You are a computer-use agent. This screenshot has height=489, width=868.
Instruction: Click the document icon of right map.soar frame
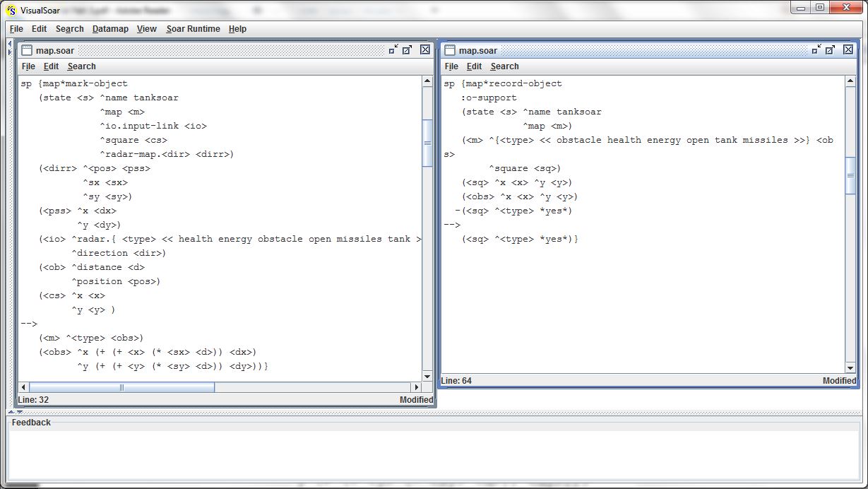pyautogui.click(x=450, y=50)
